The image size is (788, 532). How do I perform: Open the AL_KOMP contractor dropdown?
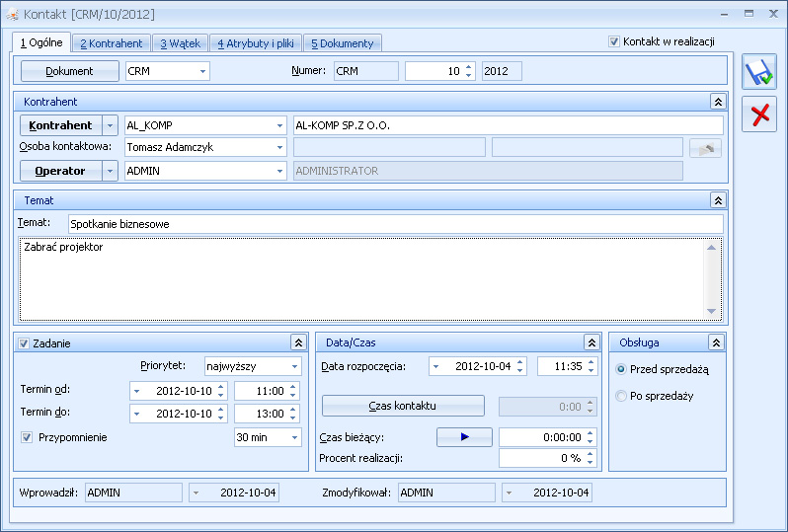pos(279,125)
